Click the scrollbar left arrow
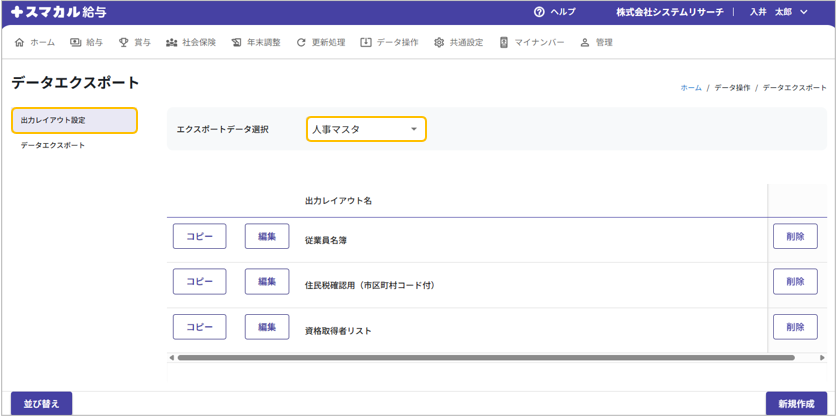The width and height of the screenshot is (837, 417). click(x=171, y=357)
